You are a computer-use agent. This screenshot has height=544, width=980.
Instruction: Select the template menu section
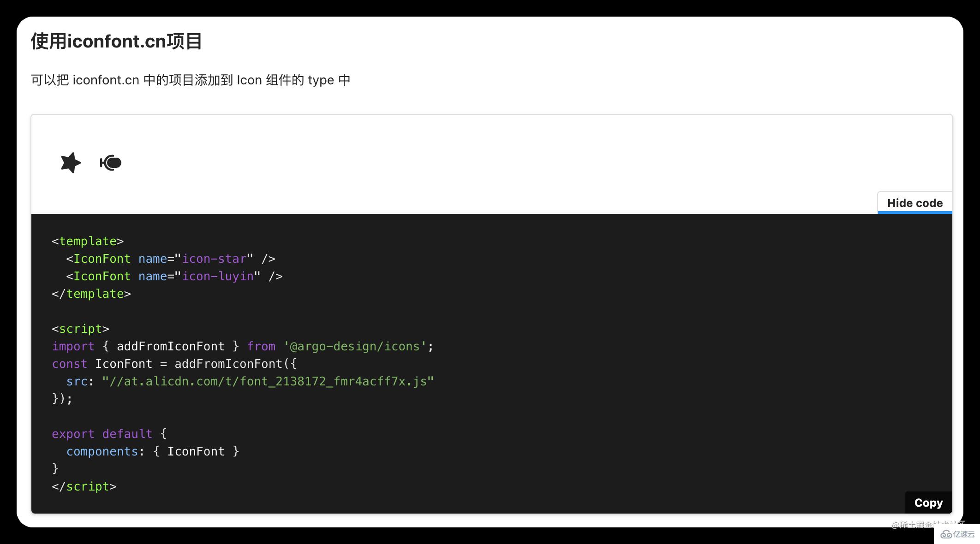click(x=88, y=241)
